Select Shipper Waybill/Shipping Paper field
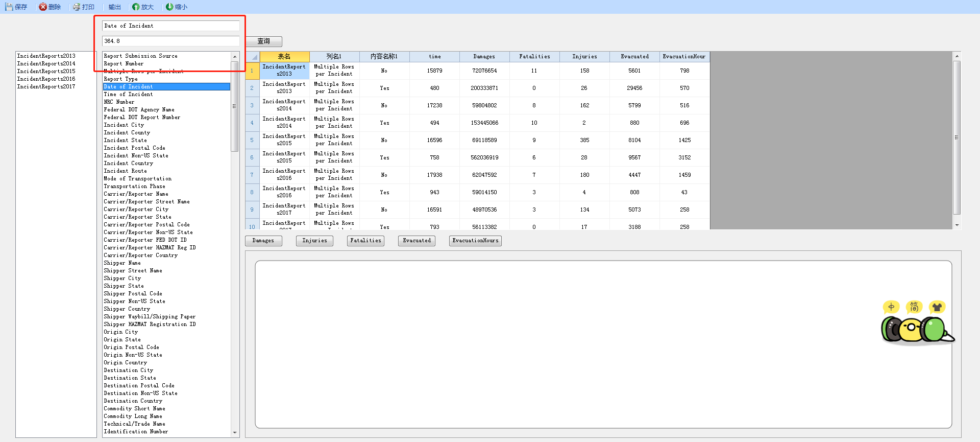980x442 pixels. coord(166,317)
